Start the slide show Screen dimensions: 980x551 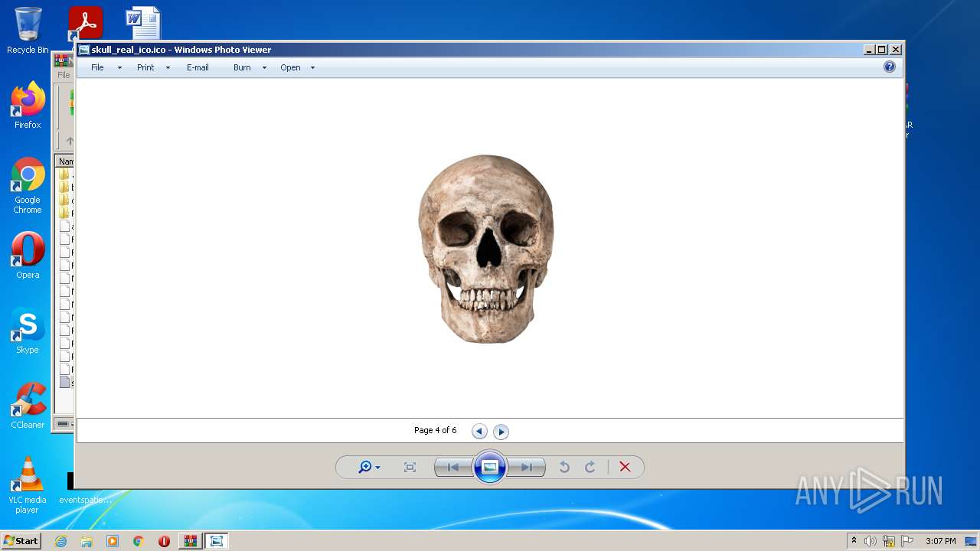coord(490,468)
